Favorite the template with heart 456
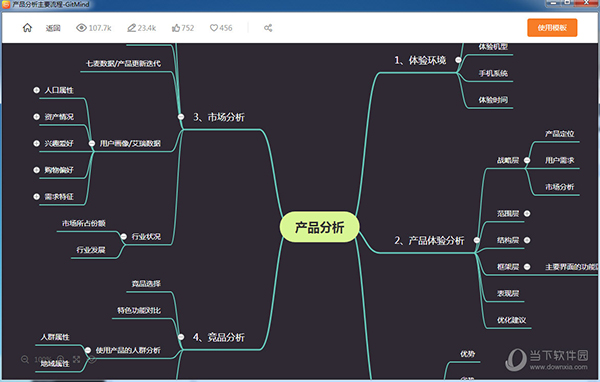600x382 pixels. tap(214, 28)
